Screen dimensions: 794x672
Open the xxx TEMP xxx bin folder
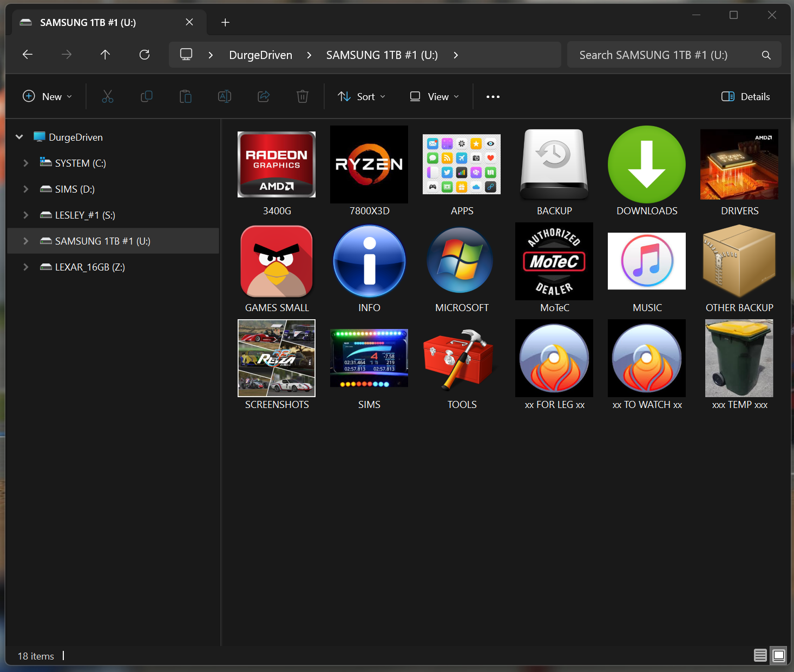pyautogui.click(x=739, y=358)
